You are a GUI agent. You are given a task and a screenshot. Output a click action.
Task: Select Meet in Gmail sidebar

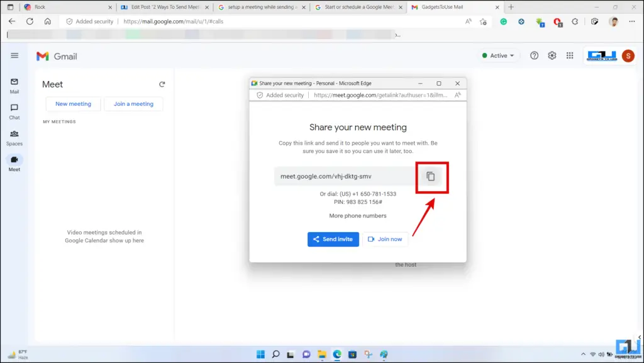[14, 164]
